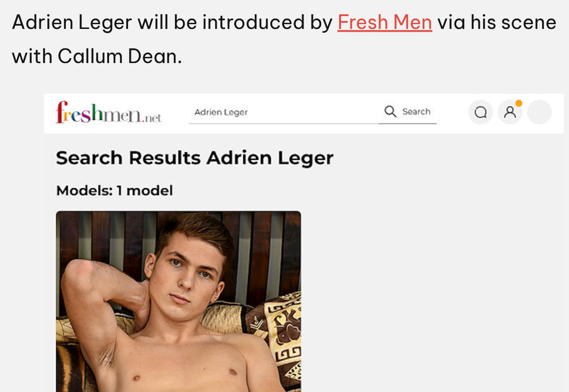The height and width of the screenshot is (392, 569).
Task: Click the Models: 1 model label
Action: pyautogui.click(x=114, y=191)
